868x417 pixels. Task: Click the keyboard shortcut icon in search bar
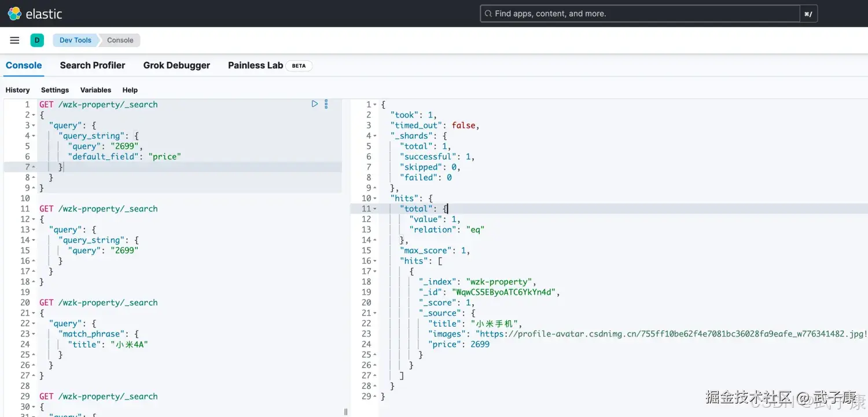808,13
